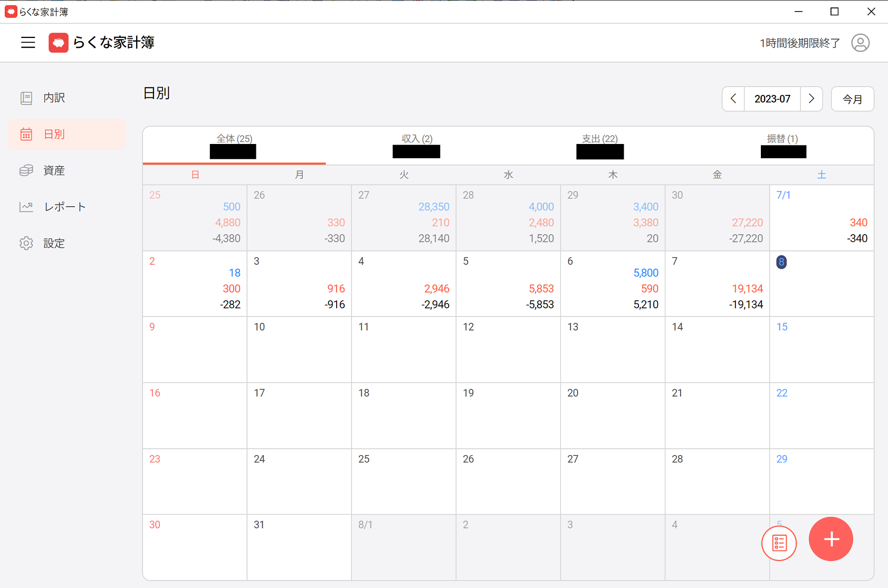Open the hamburger navigation menu
888x588 pixels.
[x=28, y=43]
